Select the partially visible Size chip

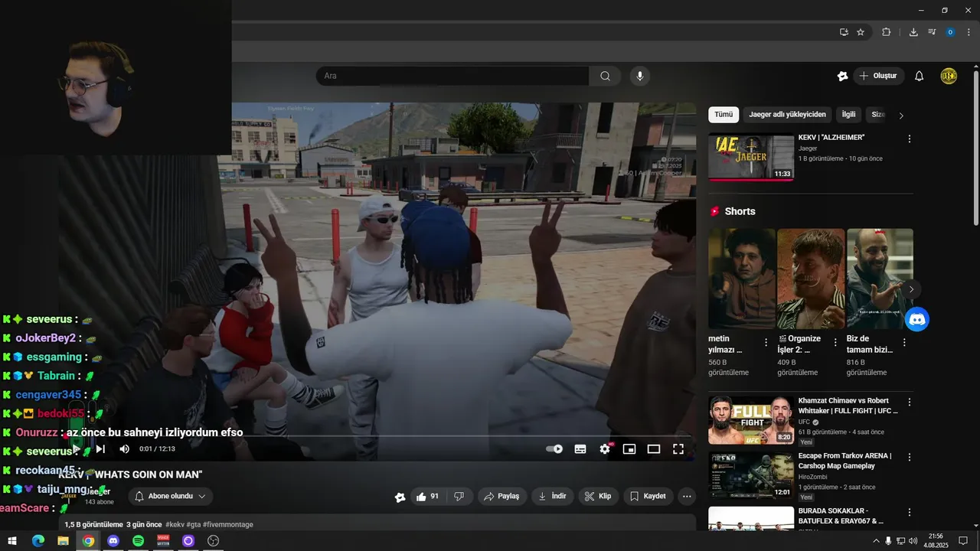coord(877,115)
